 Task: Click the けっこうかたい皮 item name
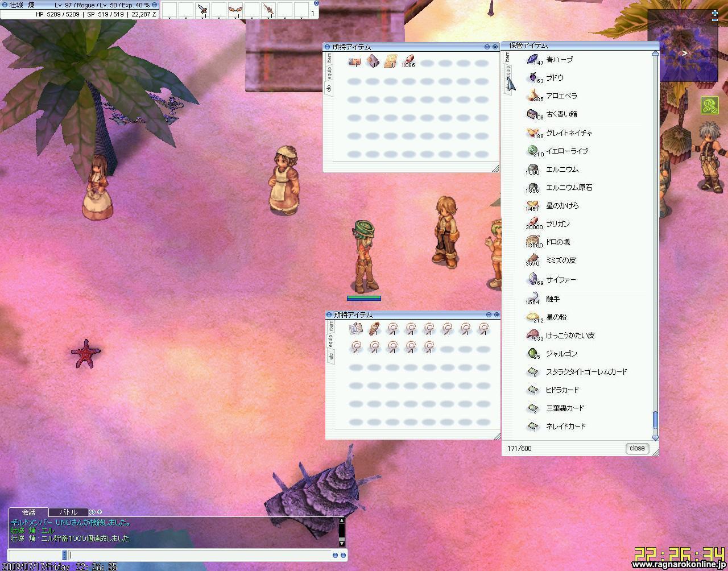pos(570,336)
